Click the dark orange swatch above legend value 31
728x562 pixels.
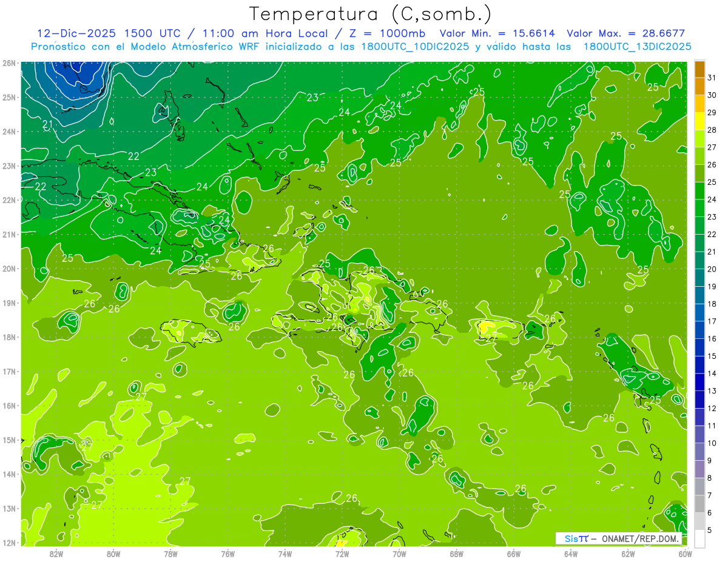point(699,69)
